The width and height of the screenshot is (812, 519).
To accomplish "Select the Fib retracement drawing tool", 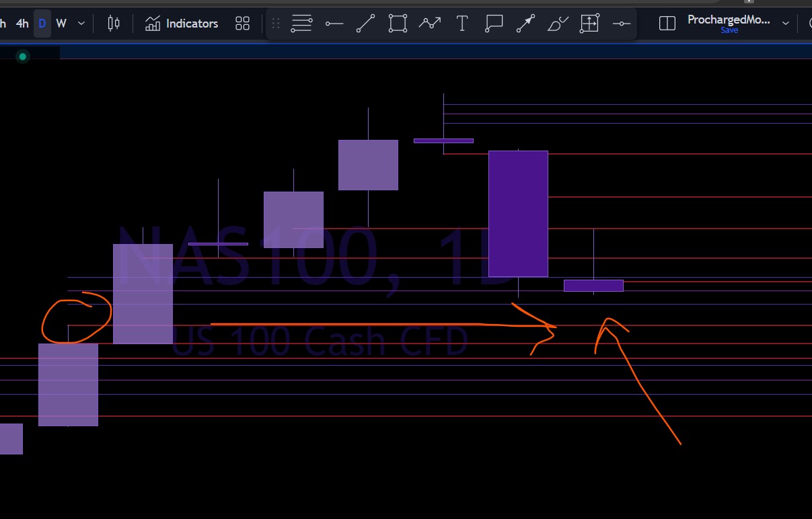I will [x=301, y=24].
